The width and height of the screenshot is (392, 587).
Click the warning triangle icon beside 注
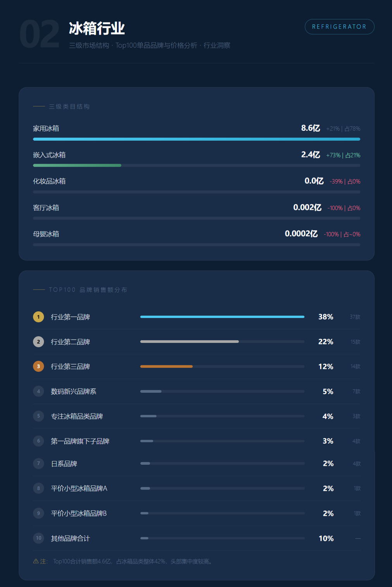pyautogui.click(x=36, y=561)
